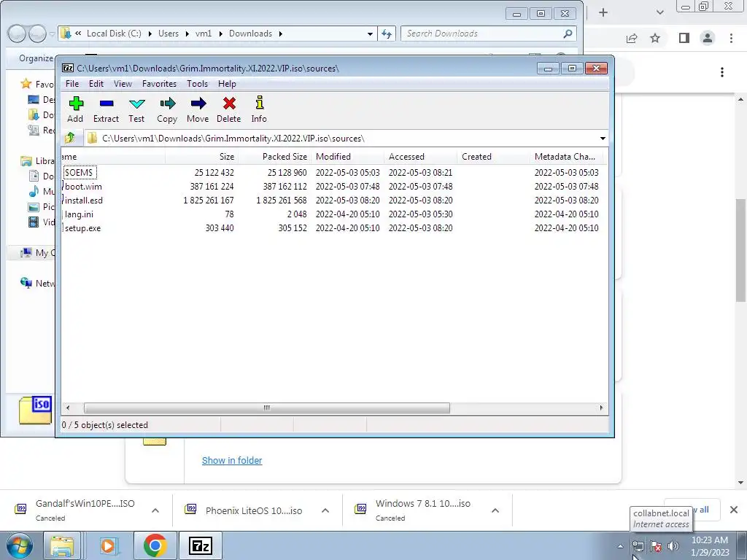Expand the 7-Zip address path dropdown
This screenshot has height=560, width=747.
[602, 139]
